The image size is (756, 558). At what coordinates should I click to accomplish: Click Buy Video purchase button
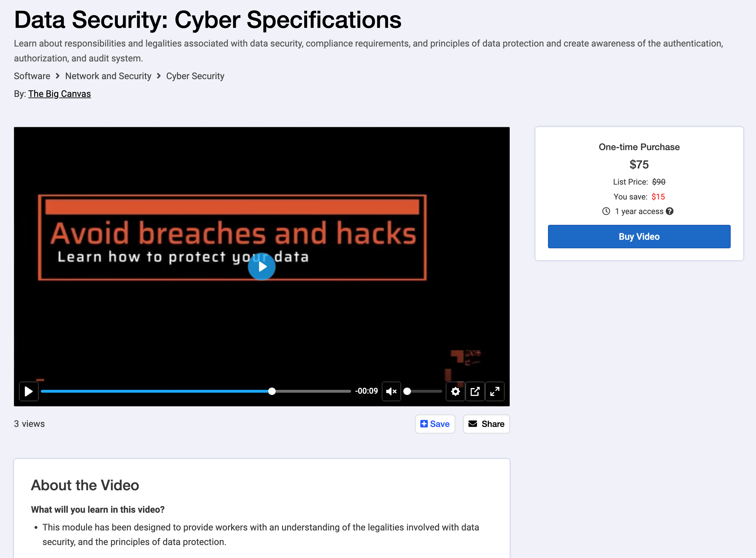(639, 236)
